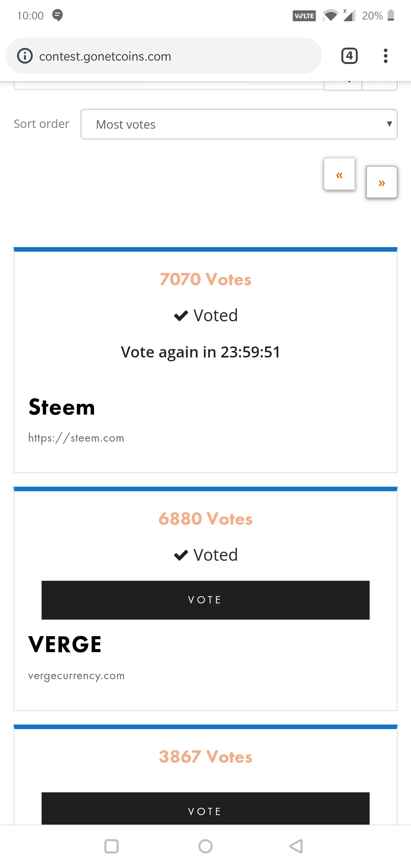Select the Steem entry title
This screenshot has width=411, height=868.
pyautogui.click(x=62, y=407)
